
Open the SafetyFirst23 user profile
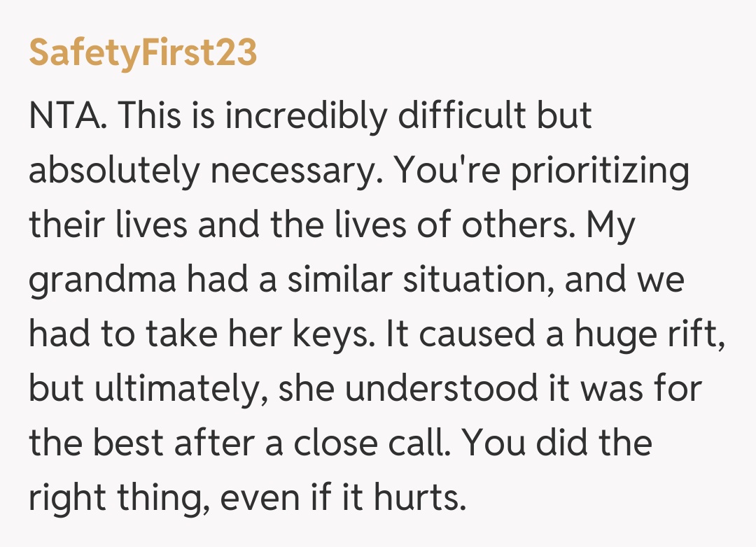pos(143,54)
